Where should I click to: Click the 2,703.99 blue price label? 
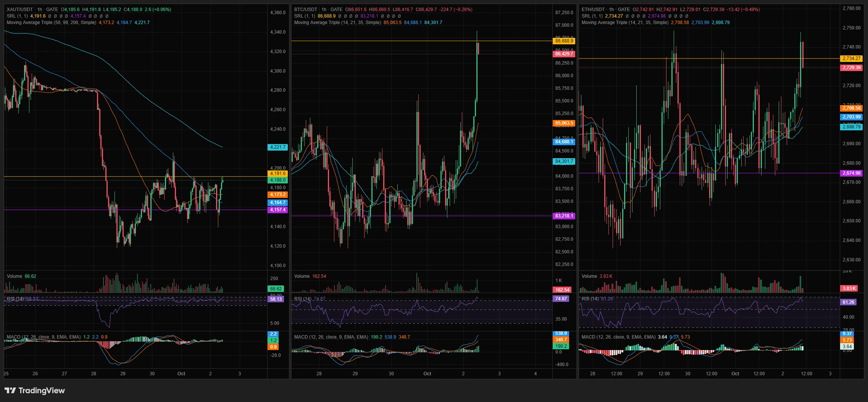point(851,117)
